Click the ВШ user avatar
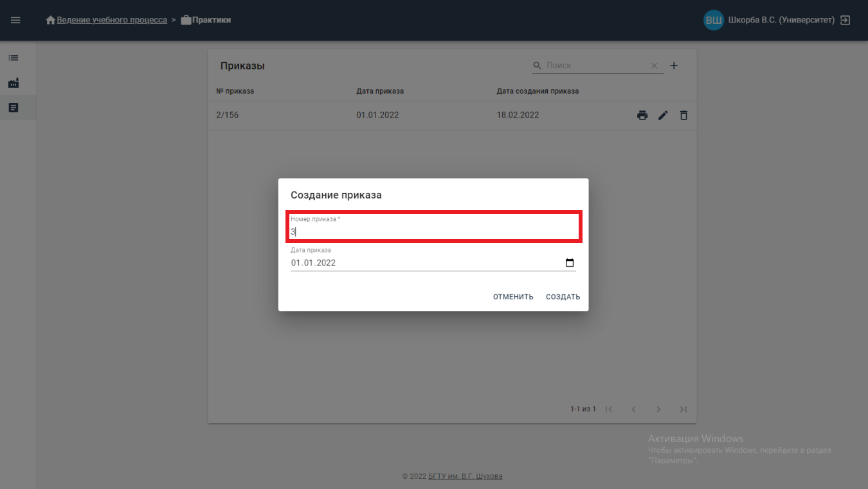868x489 pixels. click(714, 20)
